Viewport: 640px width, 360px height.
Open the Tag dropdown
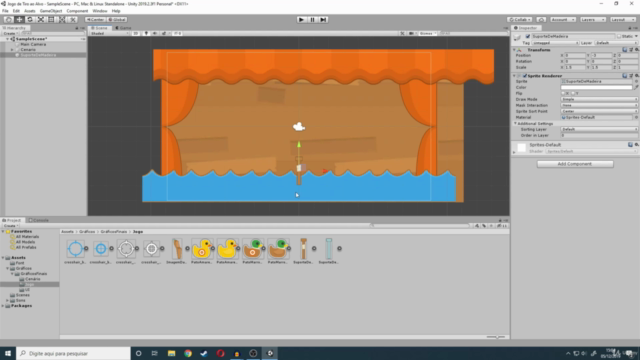555,43
